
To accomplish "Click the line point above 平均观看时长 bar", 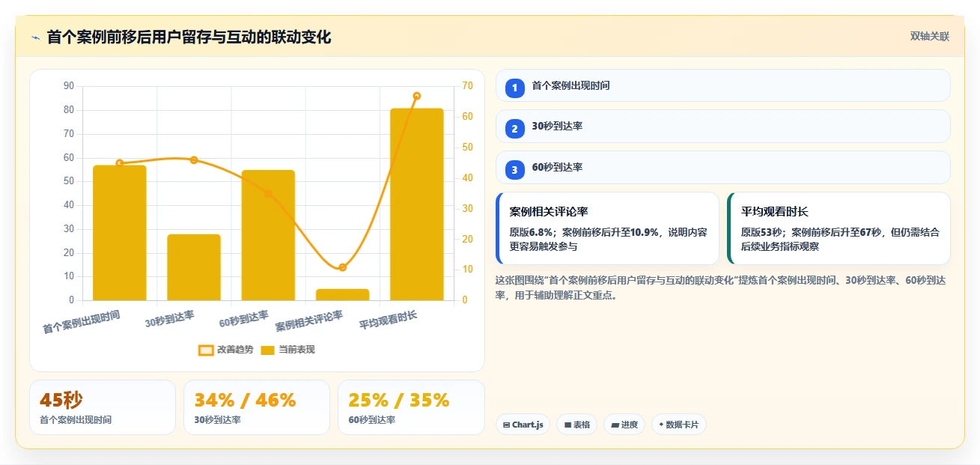I will (x=416, y=96).
